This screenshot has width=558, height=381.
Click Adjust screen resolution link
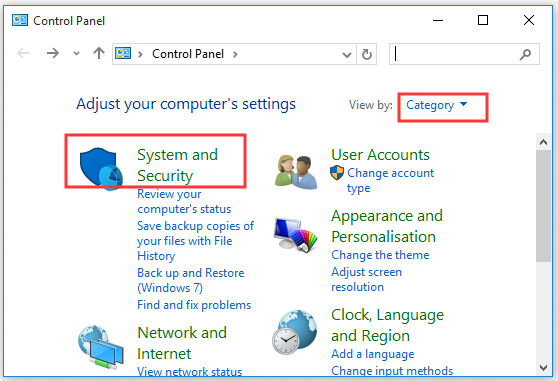tap(366, 279)
